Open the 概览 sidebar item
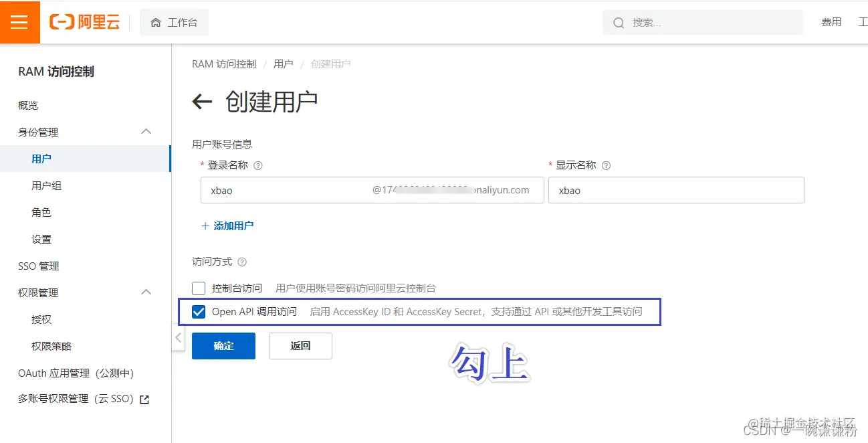The height and width of the screenshot is (443, 868). [29, 106]
